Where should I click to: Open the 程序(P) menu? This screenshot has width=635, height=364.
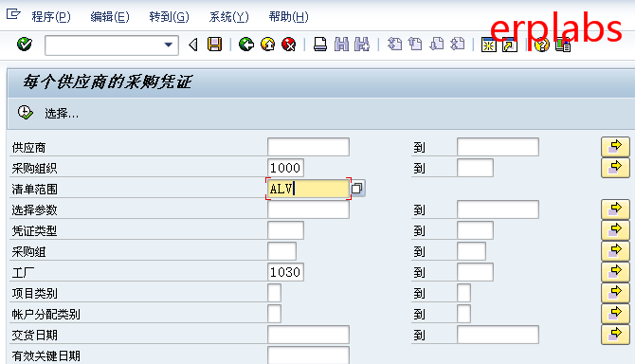51,17
